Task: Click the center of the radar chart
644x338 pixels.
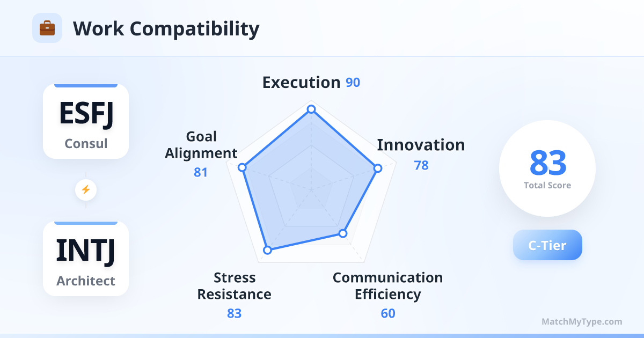Action: click(x=311, y=189)
